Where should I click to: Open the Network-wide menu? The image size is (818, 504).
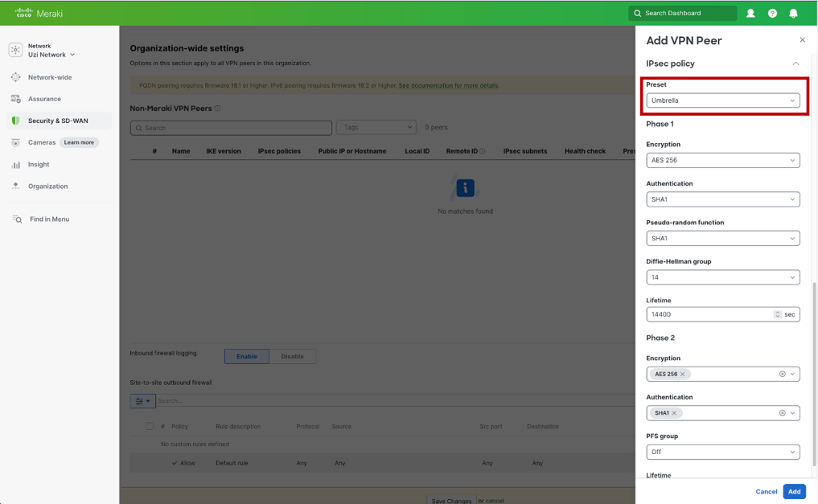pos(50,77)
